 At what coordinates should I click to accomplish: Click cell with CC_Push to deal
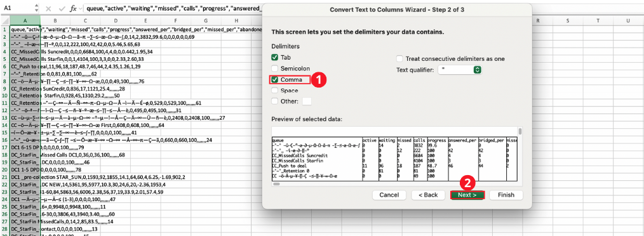pos(25,67)
